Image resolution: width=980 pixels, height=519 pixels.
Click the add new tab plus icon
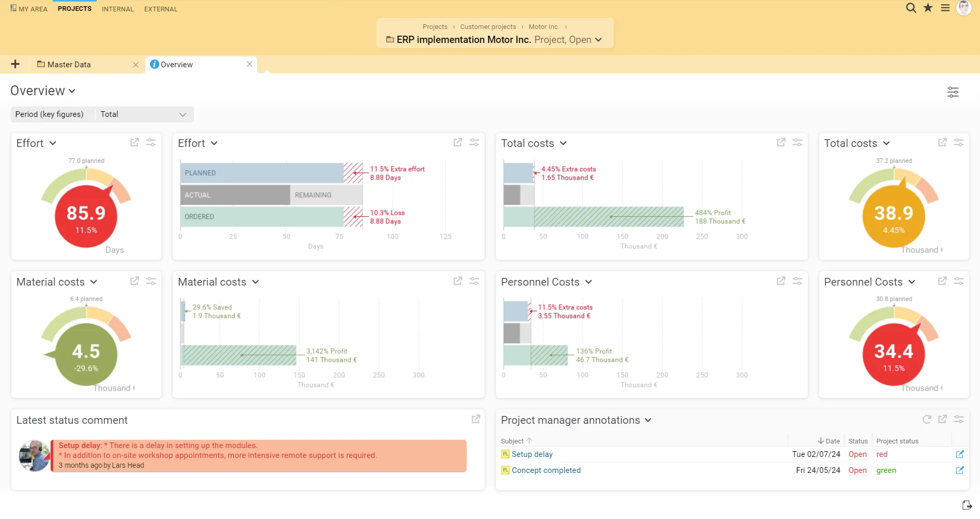click(15, 64)
